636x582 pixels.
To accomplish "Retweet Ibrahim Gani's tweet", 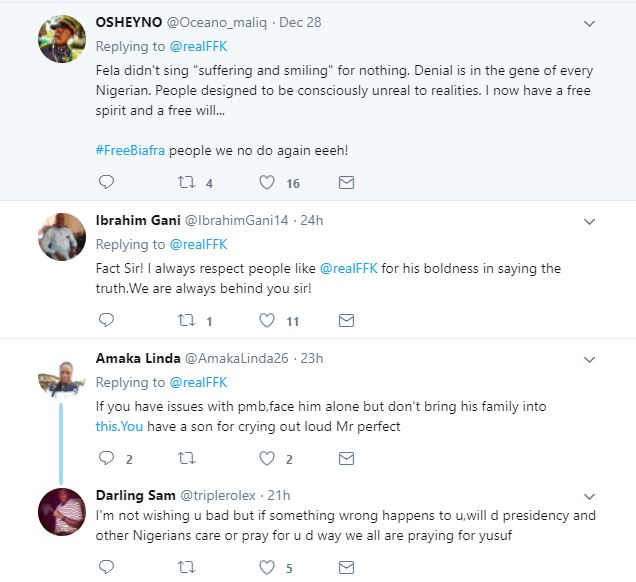I will click(x=185, y=321).
